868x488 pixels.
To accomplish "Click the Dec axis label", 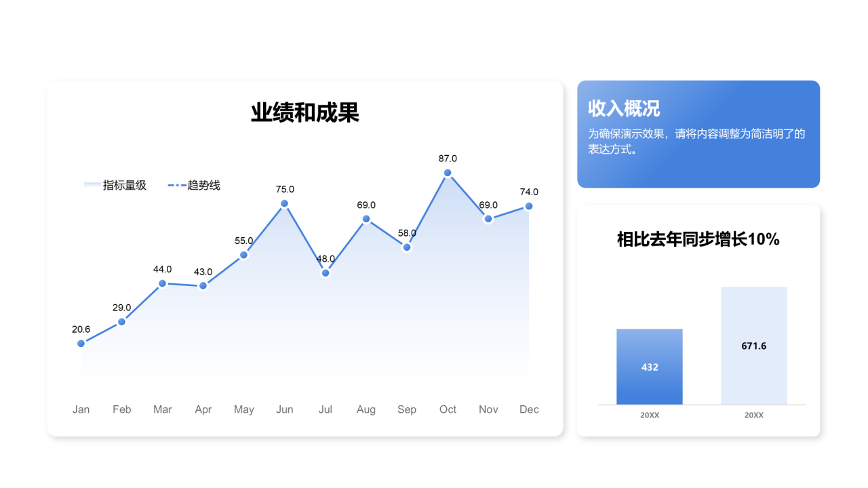I will [x=529, y=409].
